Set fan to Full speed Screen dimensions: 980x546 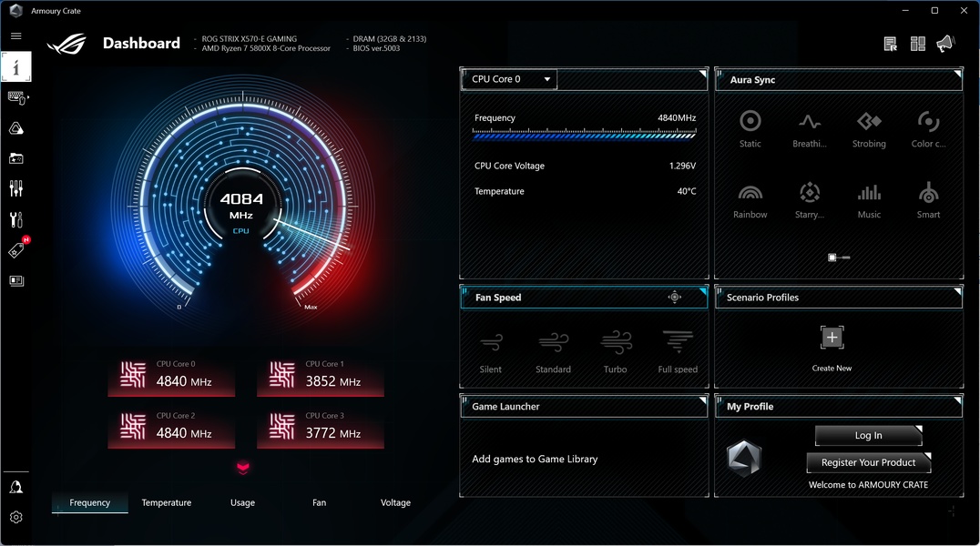pyautogui.click(x=678, y=350)
